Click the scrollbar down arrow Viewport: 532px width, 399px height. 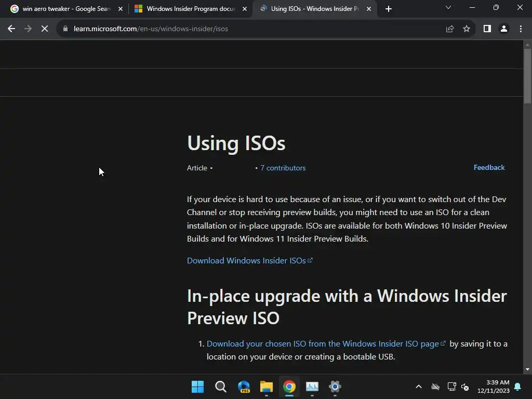527,369
